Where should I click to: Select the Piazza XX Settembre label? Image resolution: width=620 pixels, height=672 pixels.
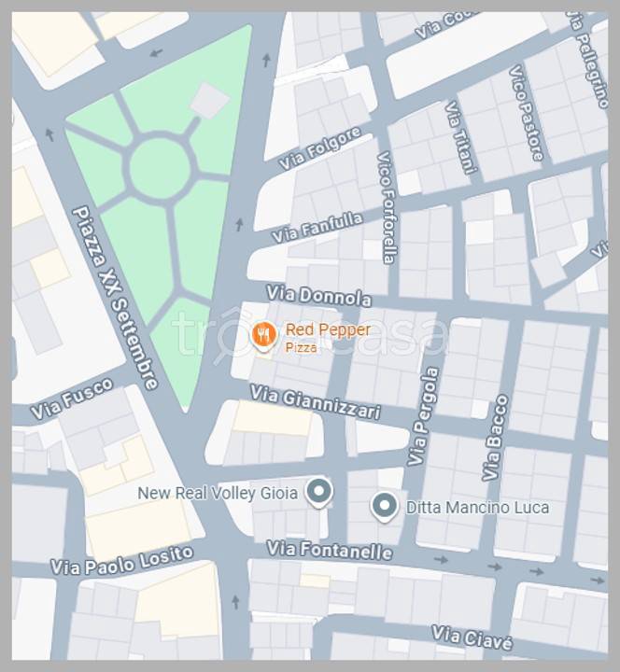point(116,298)
